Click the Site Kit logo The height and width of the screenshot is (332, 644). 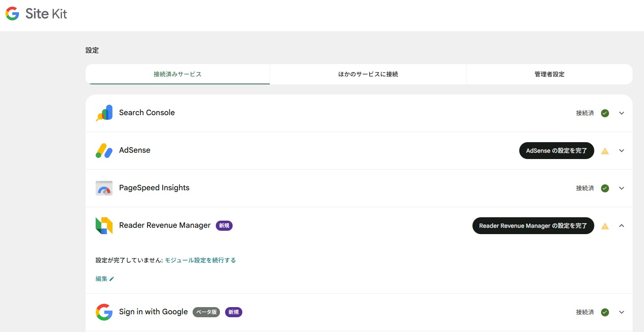pos(36,13)
